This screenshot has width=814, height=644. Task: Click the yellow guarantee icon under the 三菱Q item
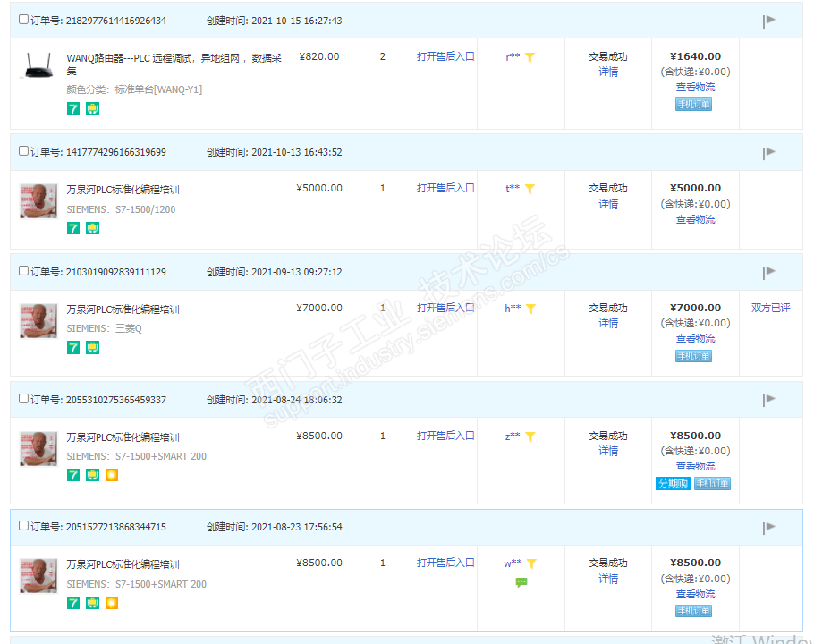pos(92,347)
